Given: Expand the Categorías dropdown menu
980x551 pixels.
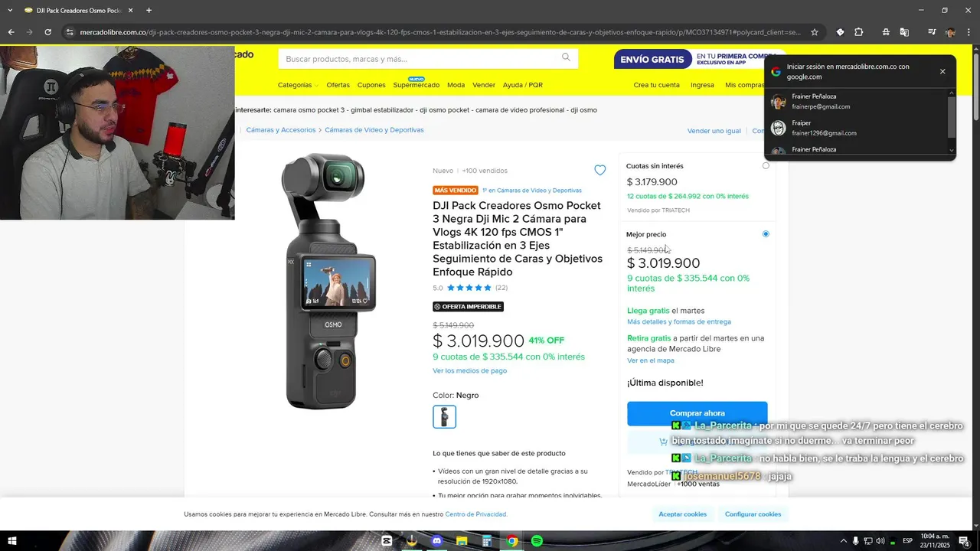Looking at the screenshot, I should pos(298,85).
